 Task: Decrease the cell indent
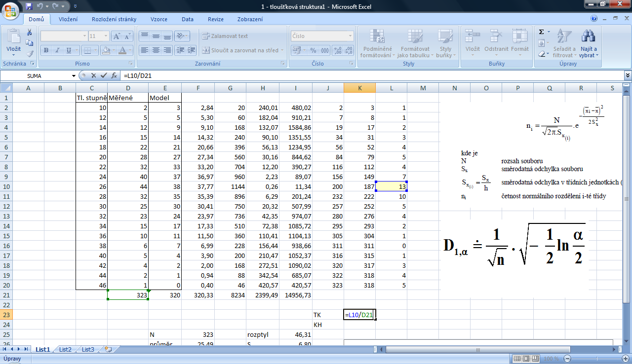180,50
